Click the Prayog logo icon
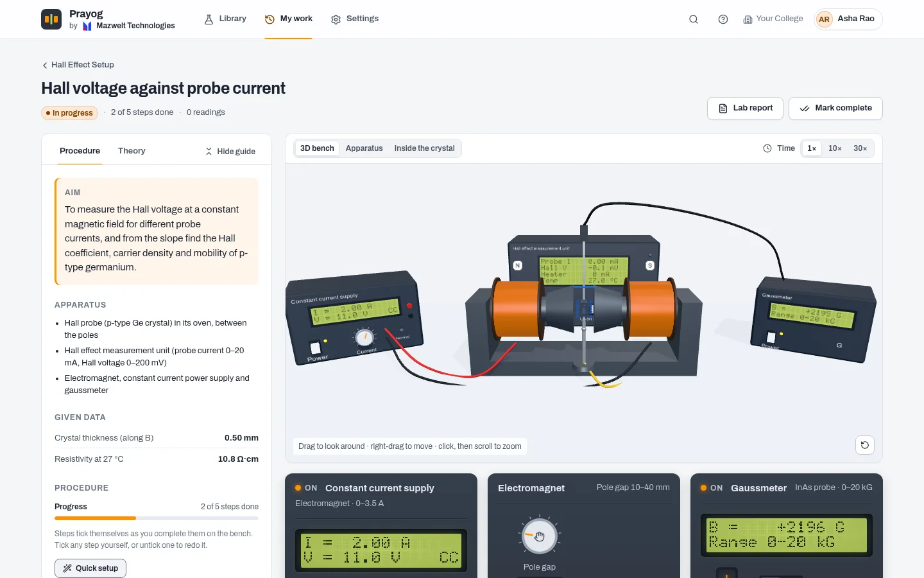 [x=51, y=19]
